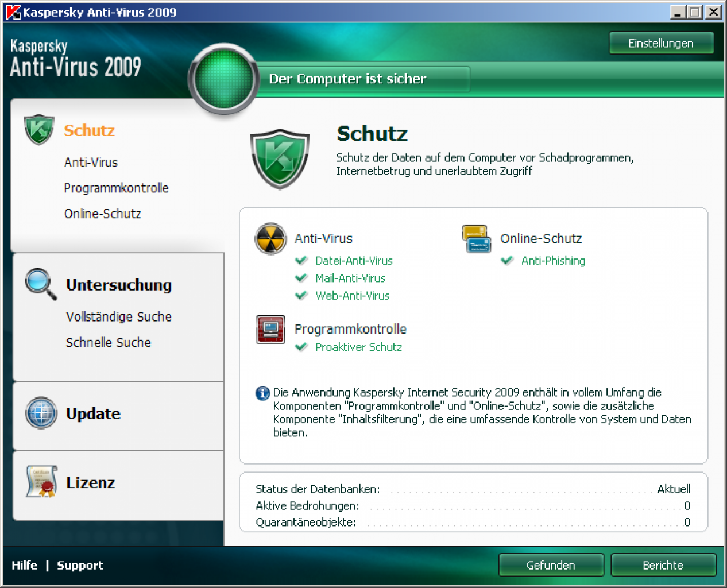Click the checkmark beside Datei-Anti-Virus
Screen dimensions: 727x588
(301, 261)
